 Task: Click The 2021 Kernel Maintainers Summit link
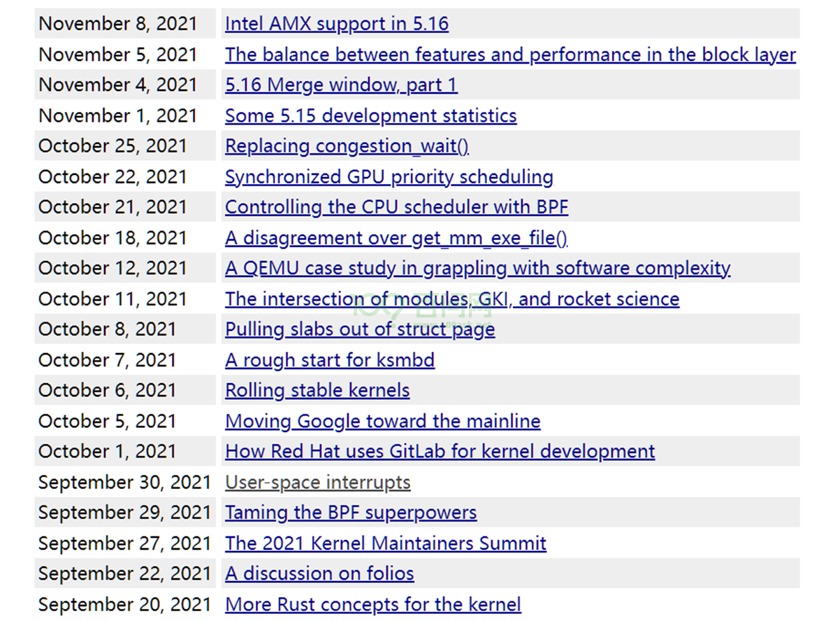[x=385, y=543]
